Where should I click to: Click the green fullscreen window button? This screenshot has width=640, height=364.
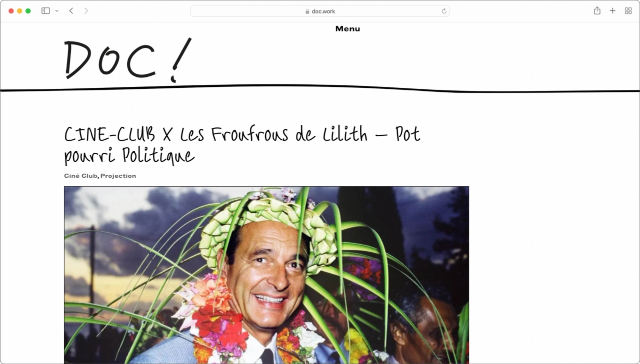[x=28, y=11]
